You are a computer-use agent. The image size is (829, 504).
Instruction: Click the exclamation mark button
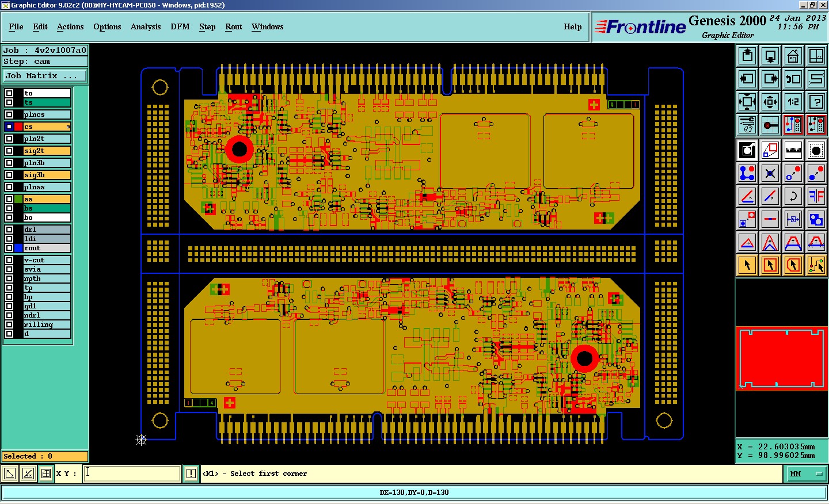point(191,474)
